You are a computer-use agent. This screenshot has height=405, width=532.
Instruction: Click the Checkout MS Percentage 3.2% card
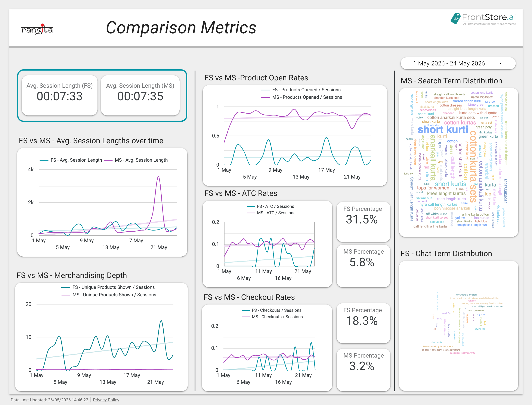(x=363, y=370)
